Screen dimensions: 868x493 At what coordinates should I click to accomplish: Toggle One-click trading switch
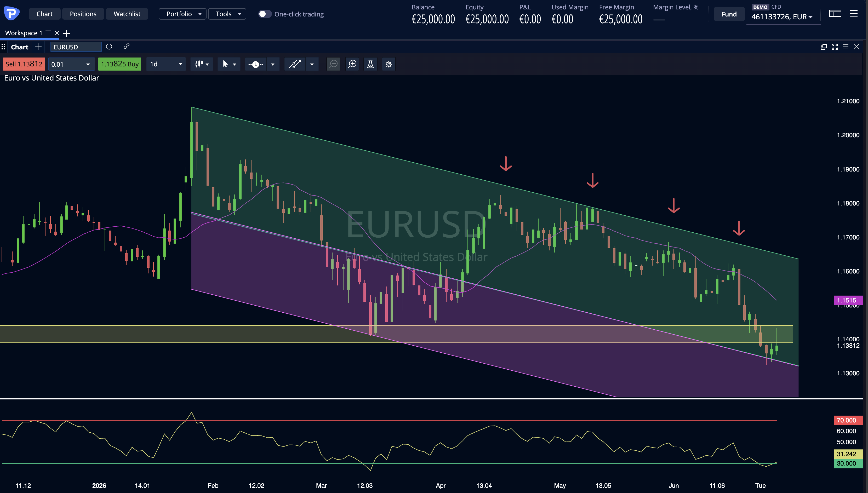click(x=265, y=14)
